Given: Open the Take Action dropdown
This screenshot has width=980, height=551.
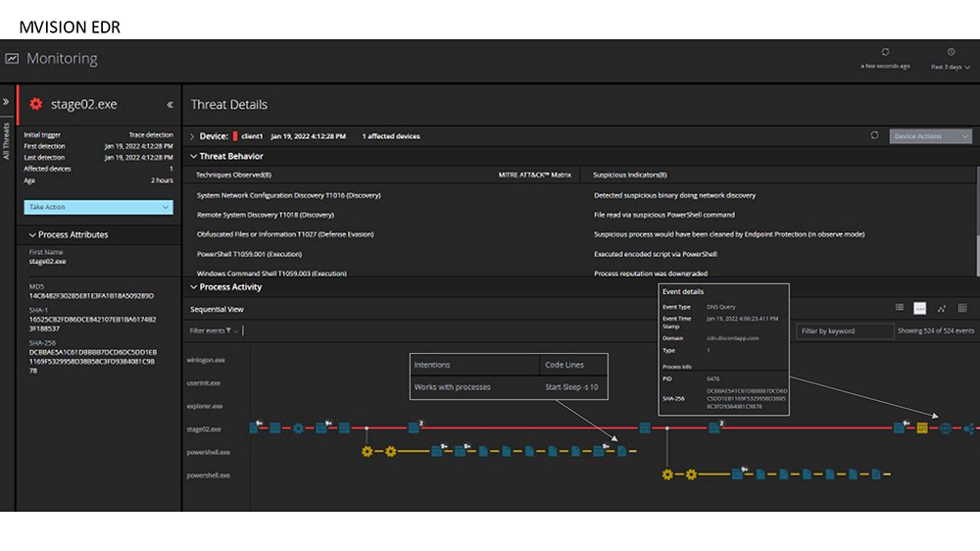Looking at the screenshot, I should click(x=98, y=207).
